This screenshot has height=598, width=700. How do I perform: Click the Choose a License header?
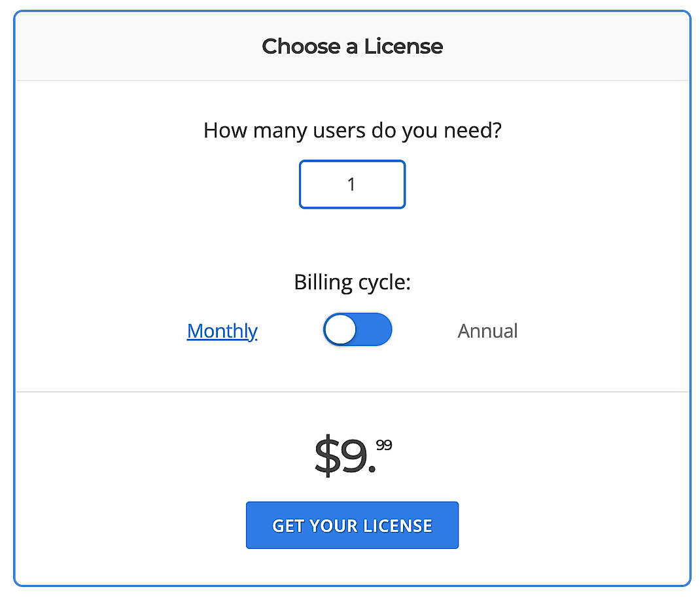coord(352,46)
